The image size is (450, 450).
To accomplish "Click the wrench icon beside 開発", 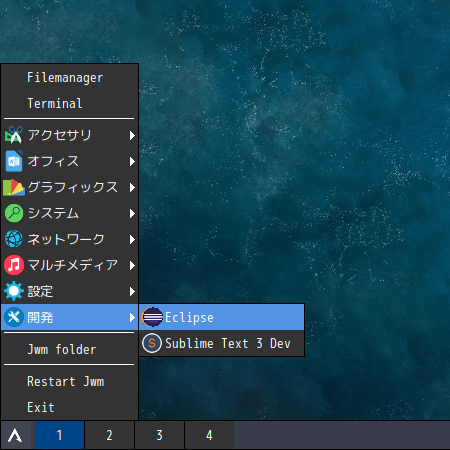I will pyautogui.click(x=14, y=317).
